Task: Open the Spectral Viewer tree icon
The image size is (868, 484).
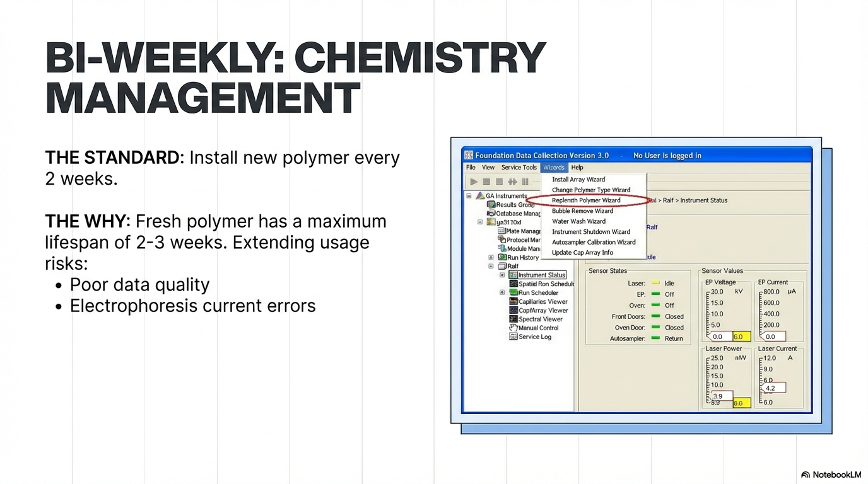Action: point(513,320)
